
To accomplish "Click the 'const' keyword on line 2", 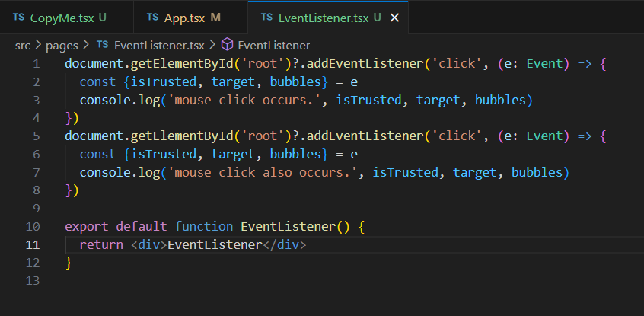I will coord(97,82).
